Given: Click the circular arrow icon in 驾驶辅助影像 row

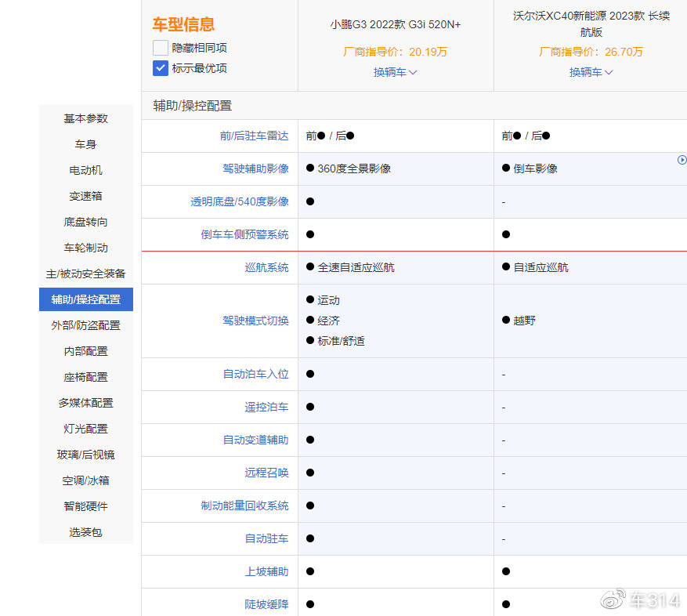Looking at the screenshot, I should [682, 159].
